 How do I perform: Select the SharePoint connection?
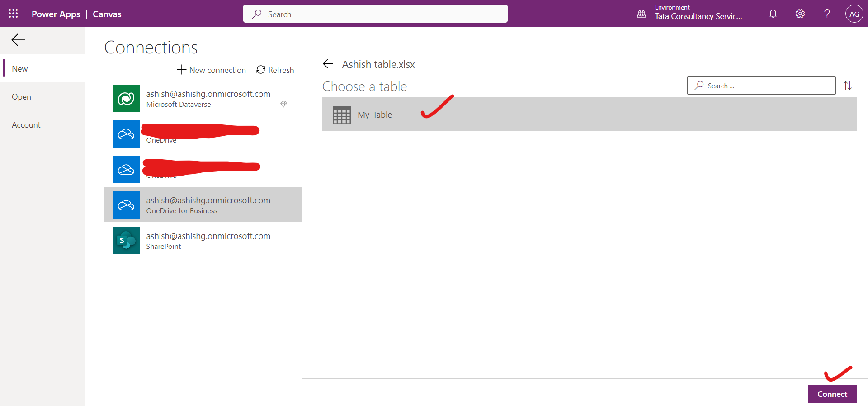[x=203, y=240]
